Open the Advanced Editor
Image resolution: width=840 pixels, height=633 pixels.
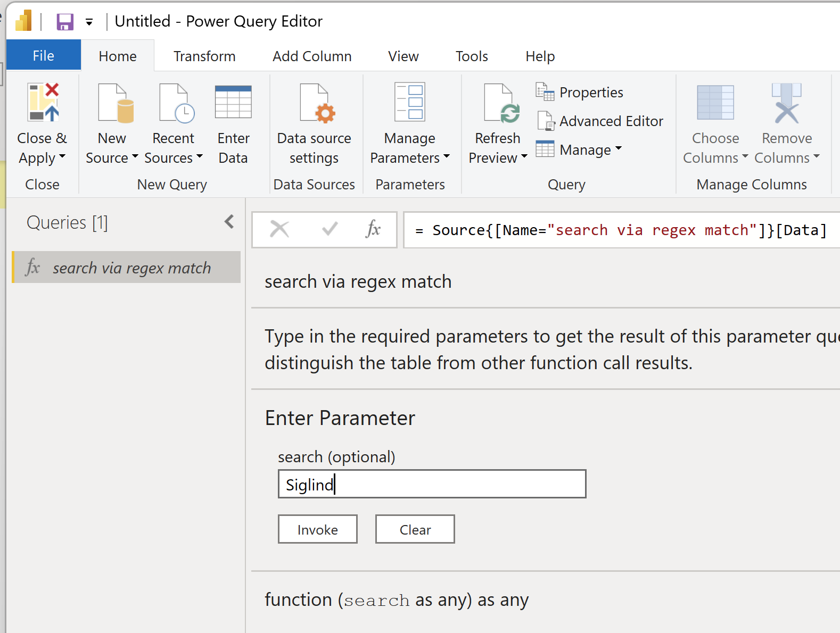click(600, 121)
